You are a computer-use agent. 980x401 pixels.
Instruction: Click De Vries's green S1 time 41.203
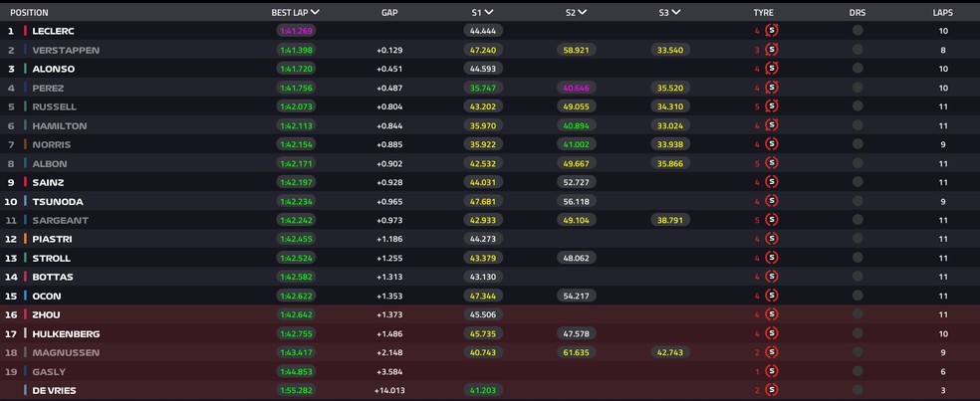point(483,390)
